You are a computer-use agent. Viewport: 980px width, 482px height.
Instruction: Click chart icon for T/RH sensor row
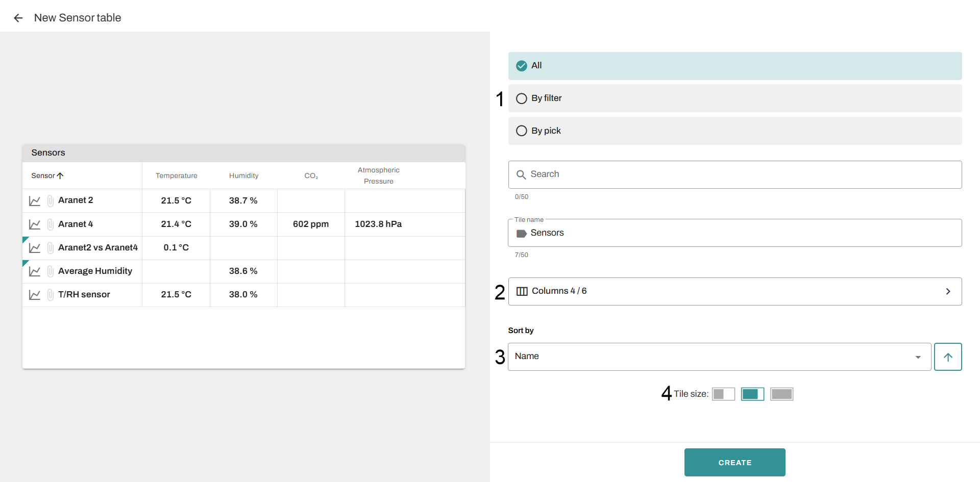(35, 295)
